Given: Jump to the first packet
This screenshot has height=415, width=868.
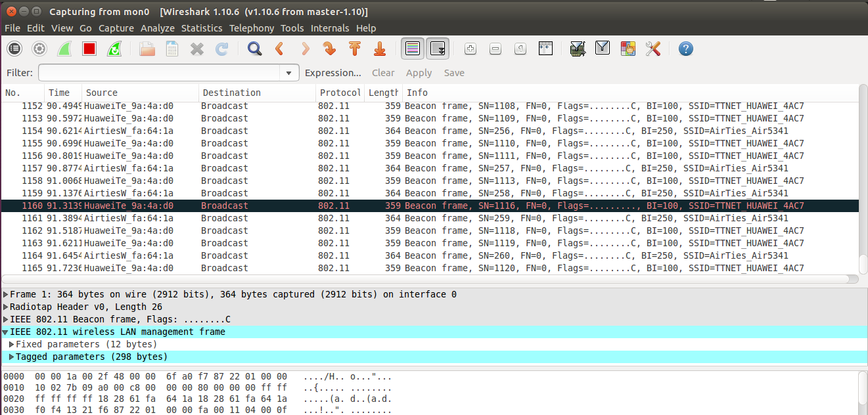Looking at the screenshot, I should (x=355, y=49).
